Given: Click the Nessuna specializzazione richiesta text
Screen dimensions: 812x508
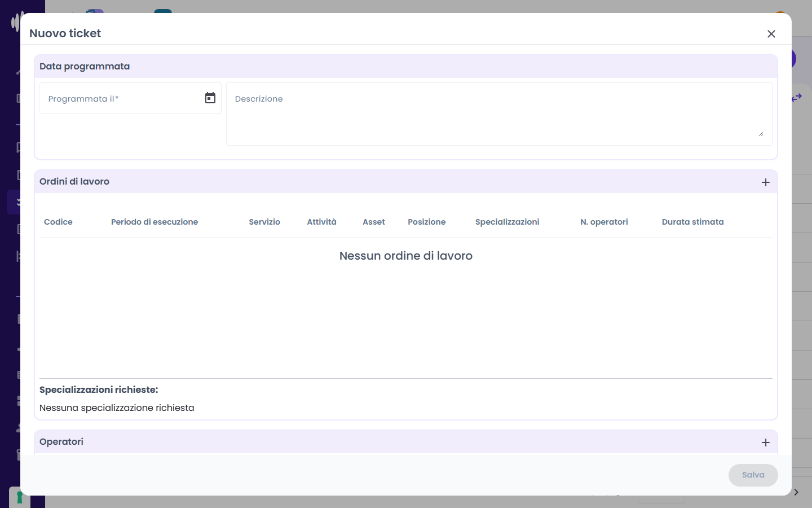Looking at the screenshot, I should 117,408.
